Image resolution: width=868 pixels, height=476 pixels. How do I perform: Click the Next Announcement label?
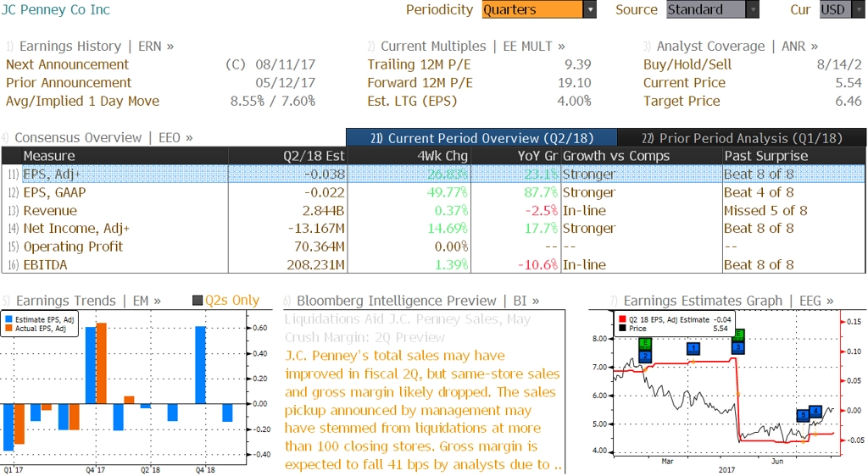[x=67, y=64]
